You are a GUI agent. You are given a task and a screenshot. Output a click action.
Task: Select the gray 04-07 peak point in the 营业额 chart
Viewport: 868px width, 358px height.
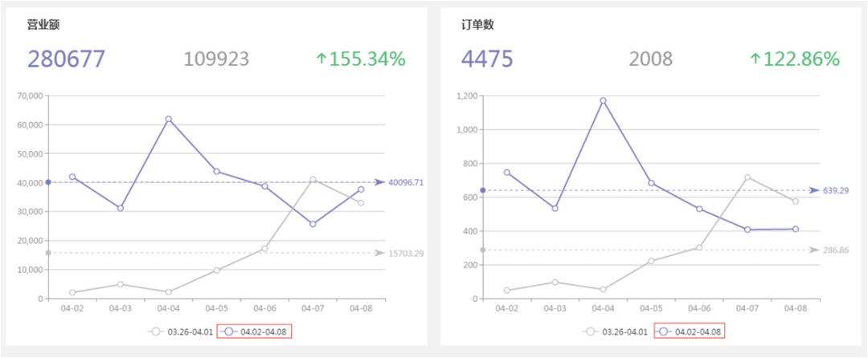[x=313, y=180]
